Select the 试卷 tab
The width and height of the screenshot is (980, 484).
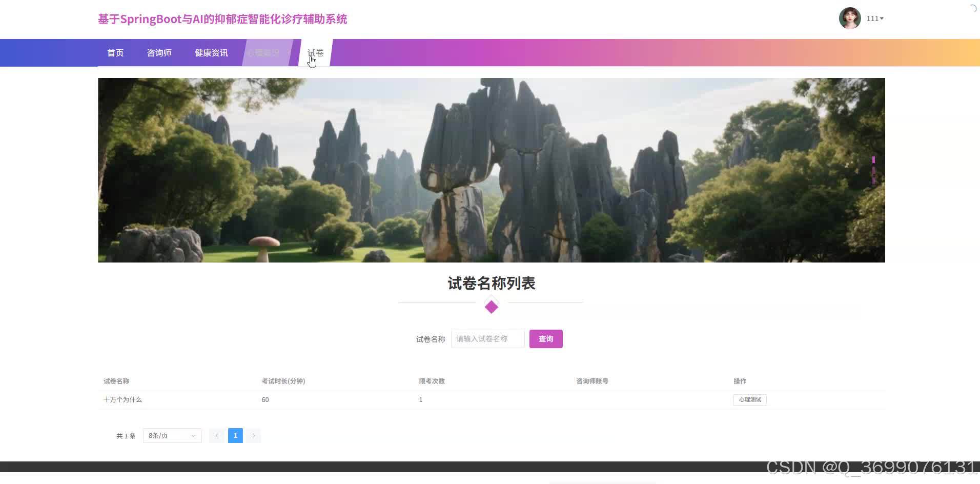[x=315, y=53]
